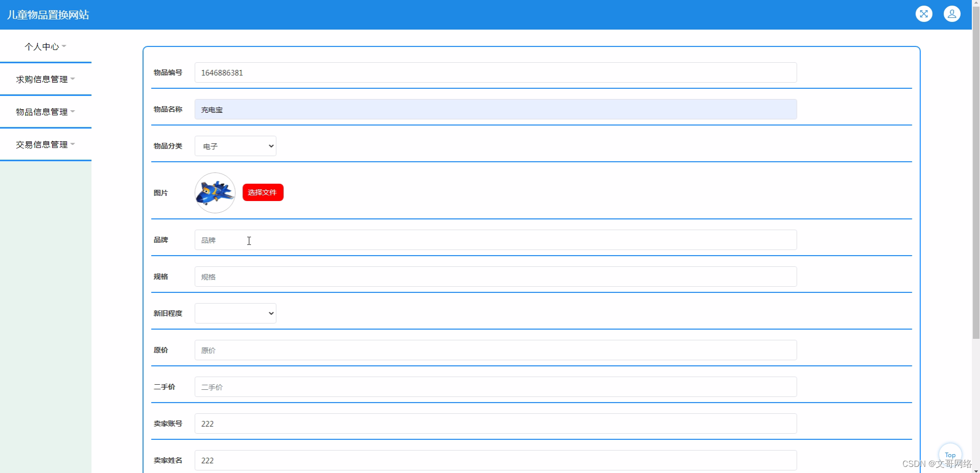
Task: Click into the 规格 input field
Action: point(496,277)
